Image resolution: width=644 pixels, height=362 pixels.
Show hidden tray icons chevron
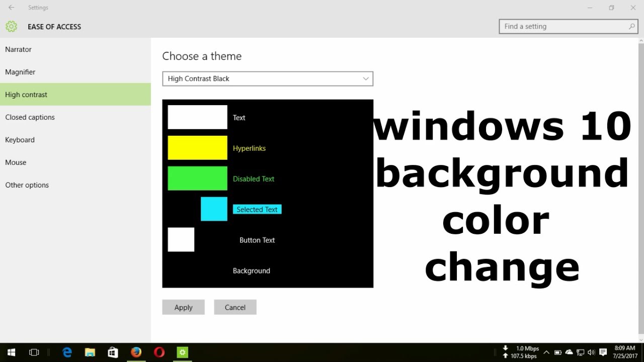(546, 352)
